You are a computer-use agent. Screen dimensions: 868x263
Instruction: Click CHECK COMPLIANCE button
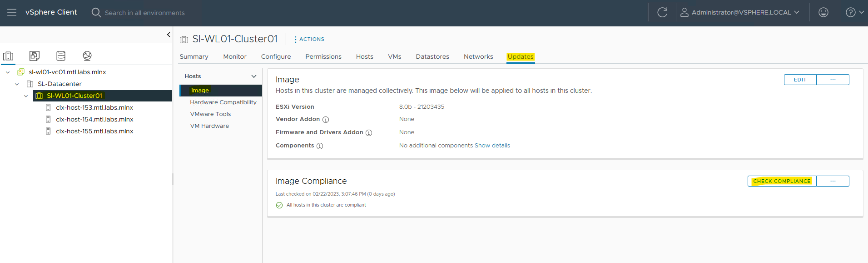782,181
